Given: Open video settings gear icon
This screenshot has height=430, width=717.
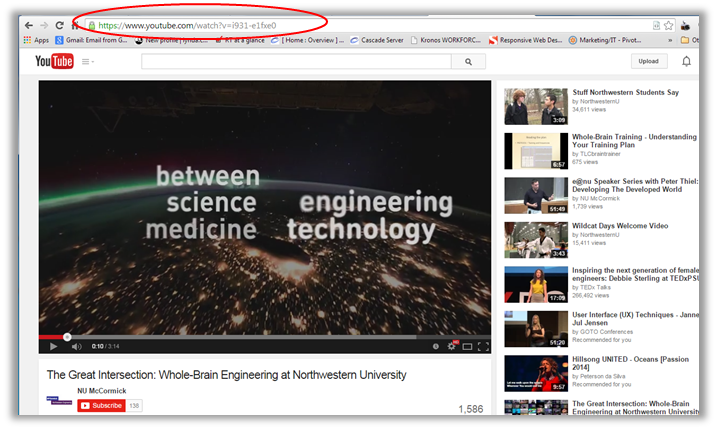Looking at the screenshot, I should (452, 346).
